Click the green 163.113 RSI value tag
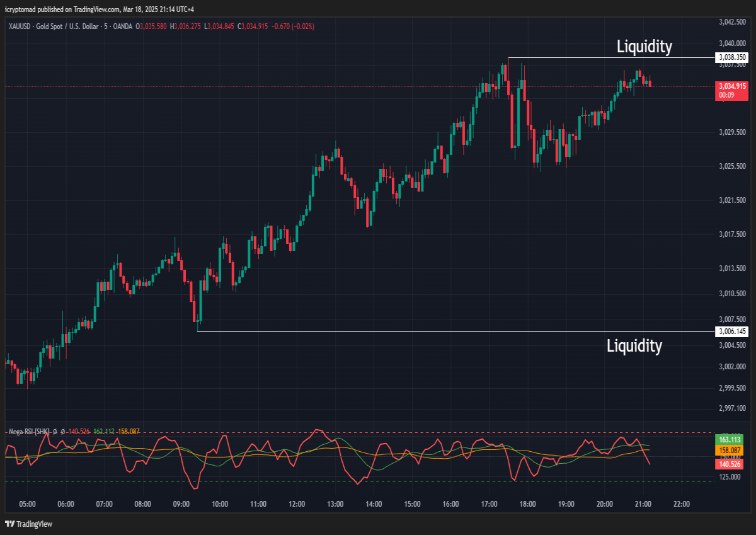This screenshot has height=535, width=756. tap(730, 439)
